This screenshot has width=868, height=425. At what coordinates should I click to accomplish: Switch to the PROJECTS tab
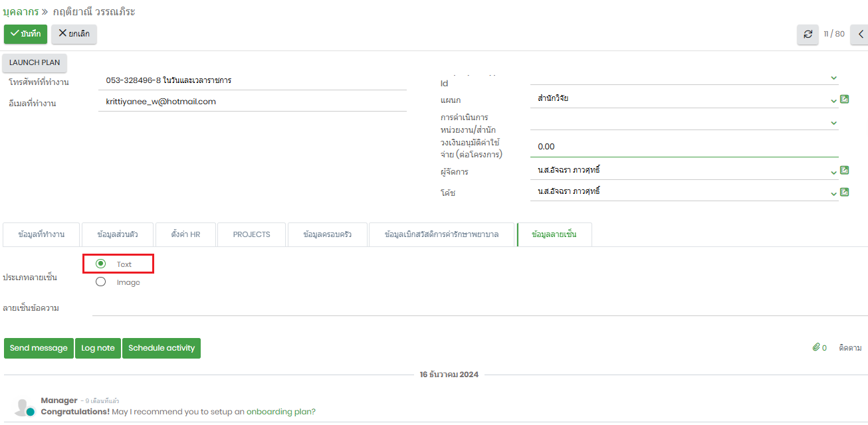251,234
